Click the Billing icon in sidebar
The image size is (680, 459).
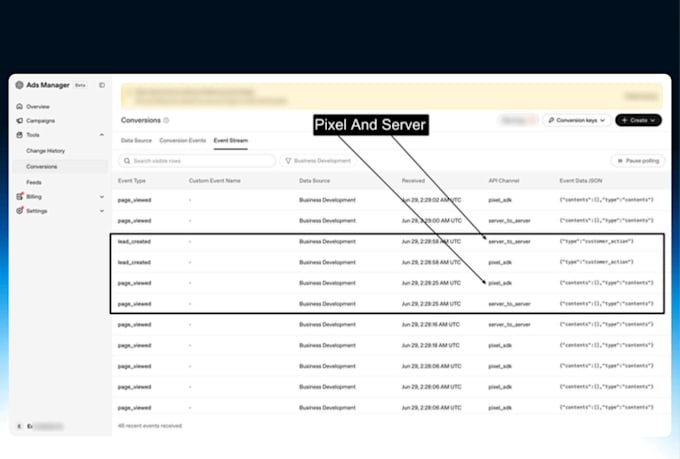pyautogui.click(x=20, y=197)
